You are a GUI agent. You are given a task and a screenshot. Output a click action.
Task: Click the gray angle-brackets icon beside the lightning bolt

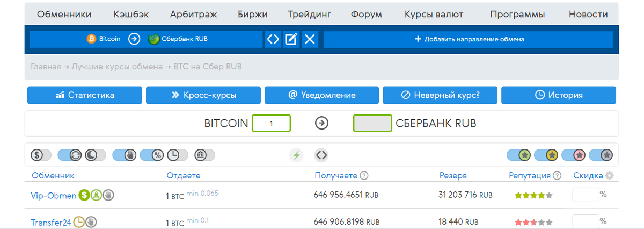point(321,155)
